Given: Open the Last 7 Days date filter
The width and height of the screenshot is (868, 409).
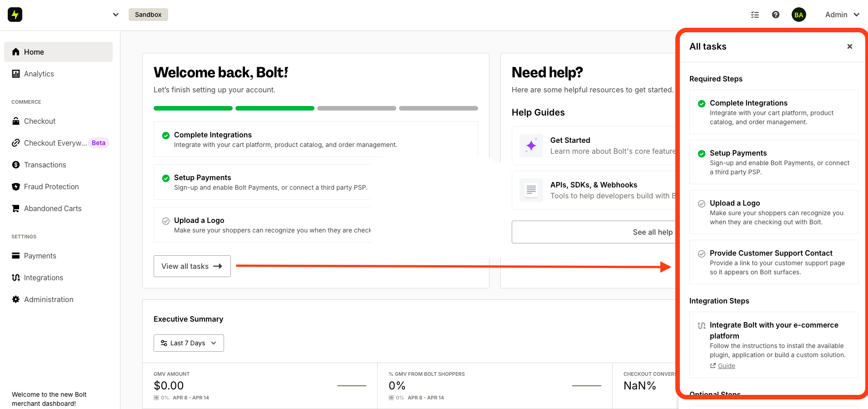Looking at the screenshot, I should (189, 343).
